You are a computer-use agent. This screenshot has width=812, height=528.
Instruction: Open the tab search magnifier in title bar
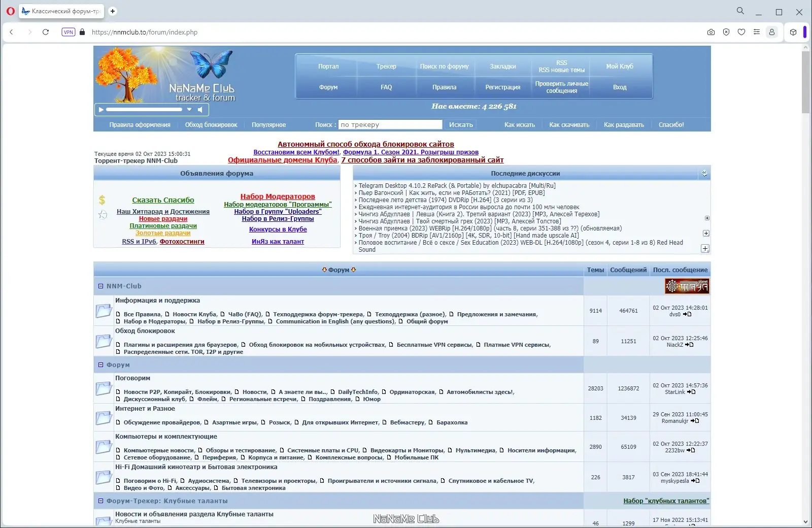coord(740,11)
